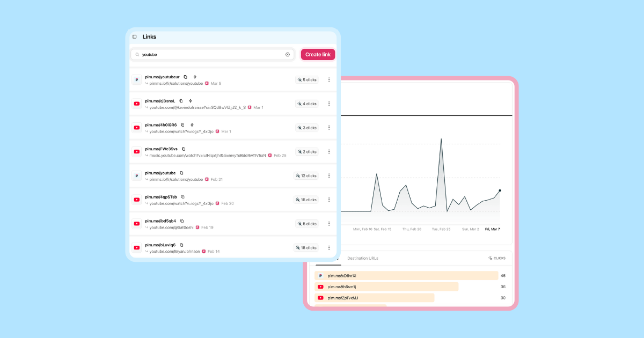Click lightning bolt icon next to pim.ms/youtubeur
Viewport: 644px width, 338px height.
pos(195,77)
